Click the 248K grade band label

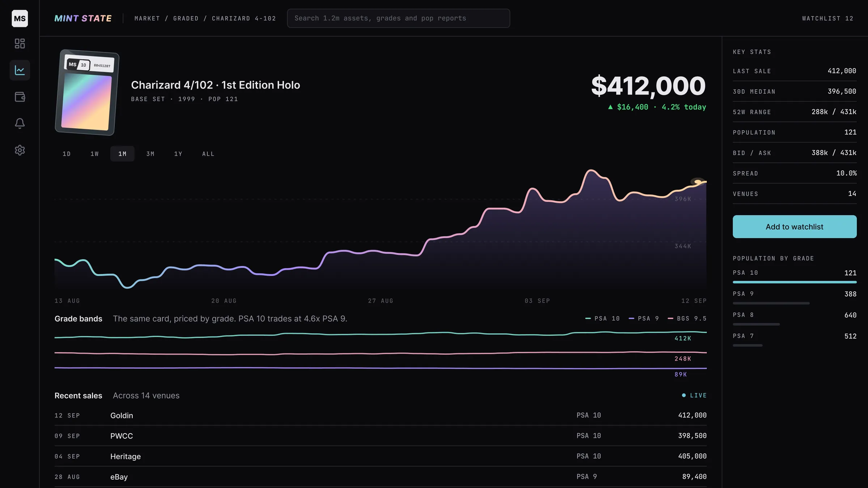[x=683, y=359]
